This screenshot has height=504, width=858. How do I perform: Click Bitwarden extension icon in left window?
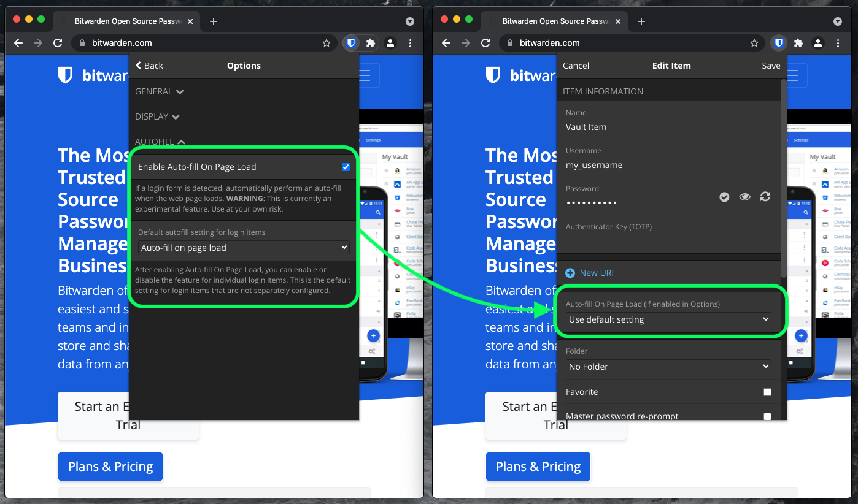[351, 43]
